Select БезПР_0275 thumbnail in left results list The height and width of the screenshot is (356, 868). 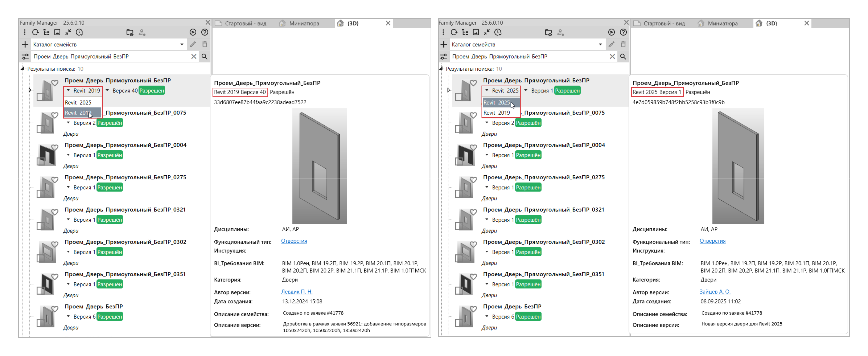(46, 187)
